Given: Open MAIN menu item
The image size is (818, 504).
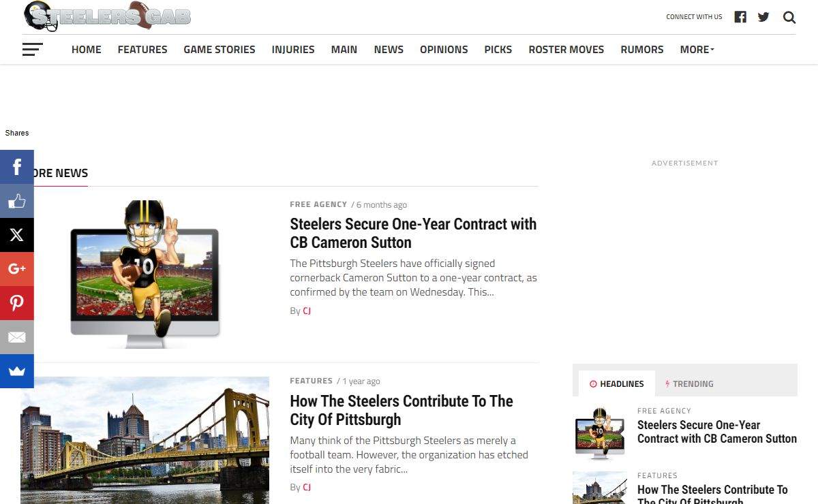Looking at the screenshot, I should 344,50.
